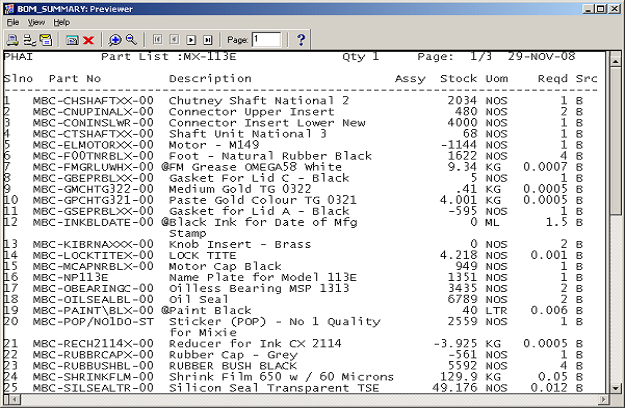The width and height of the screenshot is (625, 408).
Task: Jump to the last page
Action: [208, 39]
